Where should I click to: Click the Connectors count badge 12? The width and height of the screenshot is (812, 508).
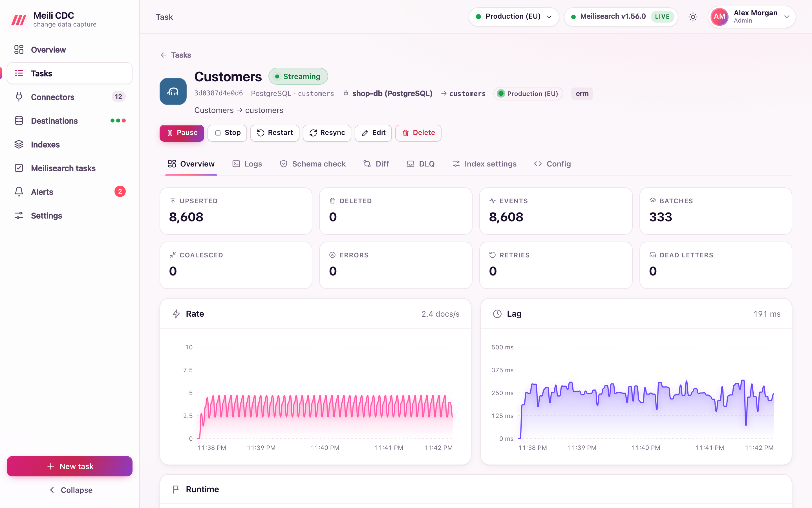pyautogui.click(x=118, y=97)
